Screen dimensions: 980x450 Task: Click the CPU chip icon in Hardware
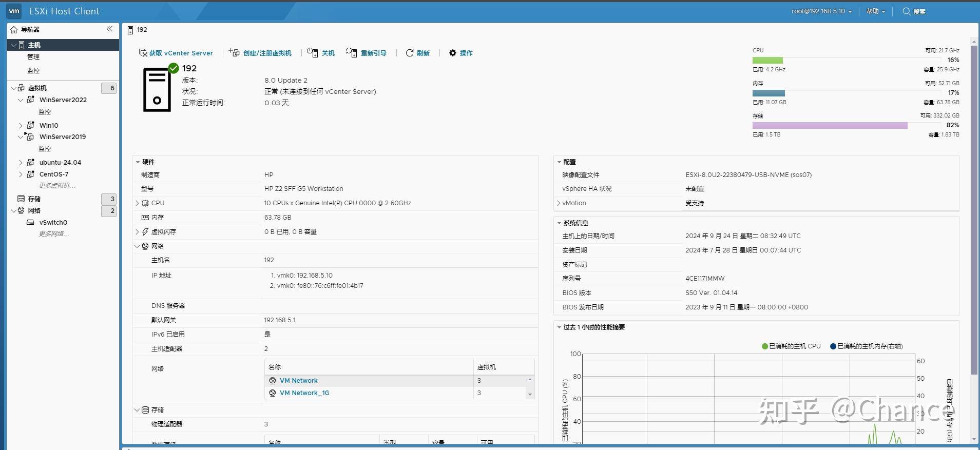pyautogui.click(x=145, y=203)
